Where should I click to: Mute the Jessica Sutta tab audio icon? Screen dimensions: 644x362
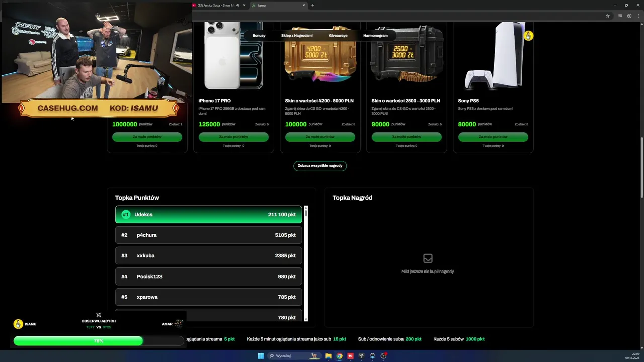238,5
